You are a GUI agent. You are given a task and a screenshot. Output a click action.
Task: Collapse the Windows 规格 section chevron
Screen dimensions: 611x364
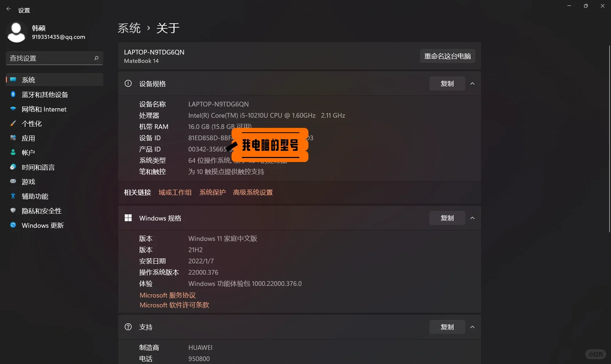[472, 218]
